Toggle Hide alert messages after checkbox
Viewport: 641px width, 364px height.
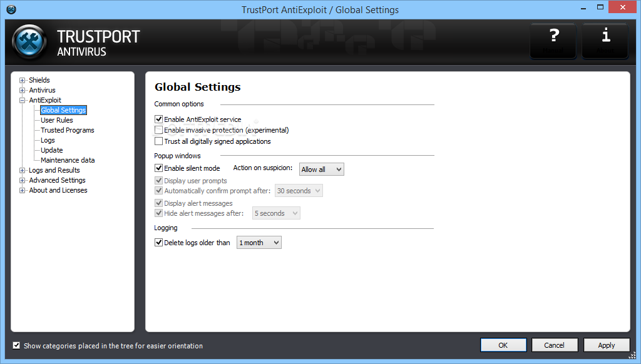pyautogui.click(x=158, y=213)
